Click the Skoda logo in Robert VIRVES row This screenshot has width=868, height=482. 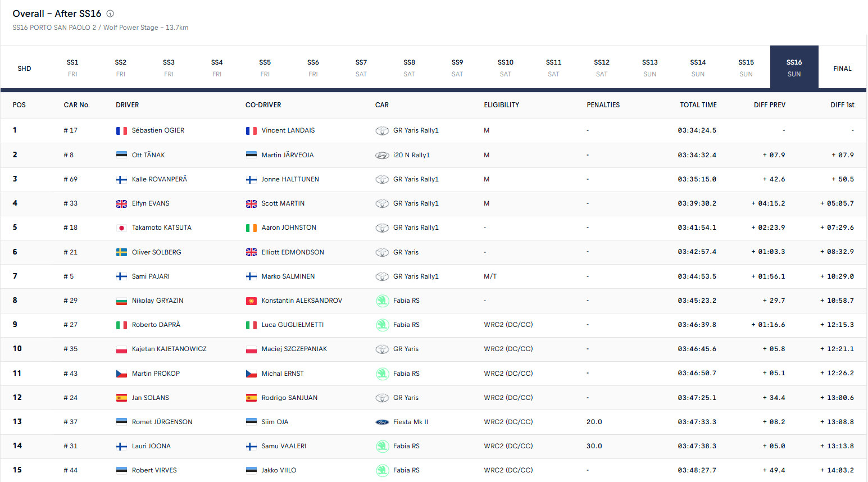tap(382, 470)
